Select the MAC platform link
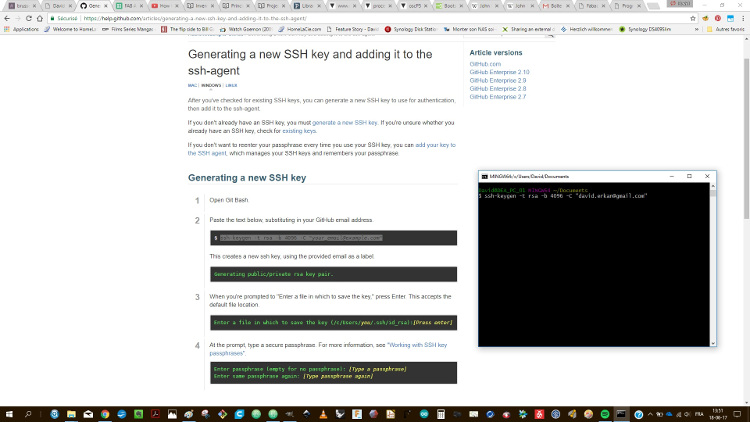Image resolution: width=750 pixels, height=422 pixels. click(192, 86)
